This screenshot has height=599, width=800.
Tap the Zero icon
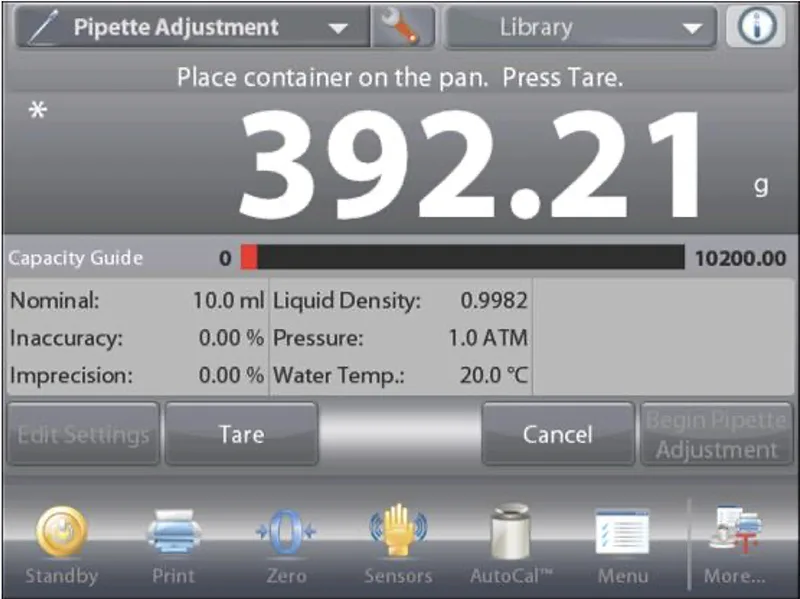[x=286, y=534]
